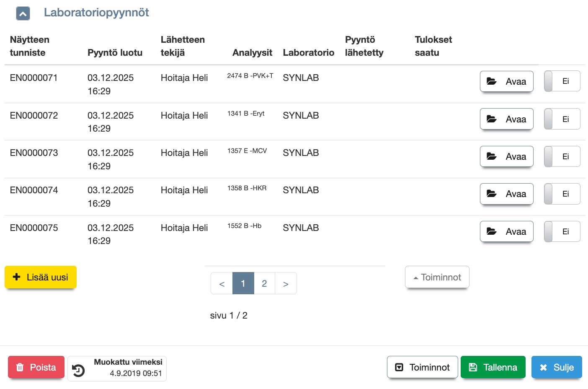Click the X icon on Sulje

[x=543, y=368]
